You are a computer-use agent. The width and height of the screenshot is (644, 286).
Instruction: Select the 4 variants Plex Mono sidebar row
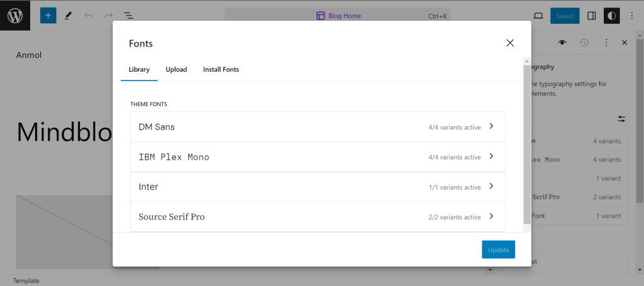(579, 160)
